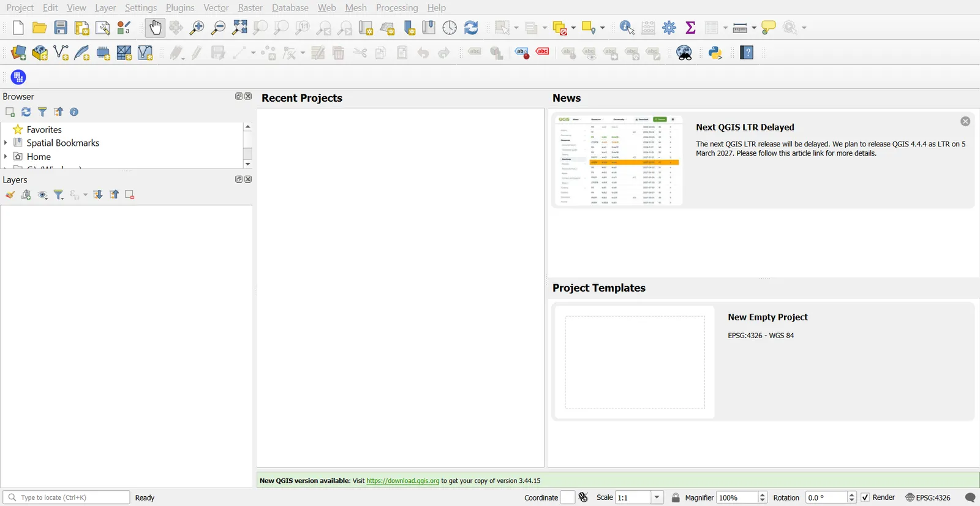Show the statistical summary sigma icon
980x506 pixels.
tap(691, 28)
